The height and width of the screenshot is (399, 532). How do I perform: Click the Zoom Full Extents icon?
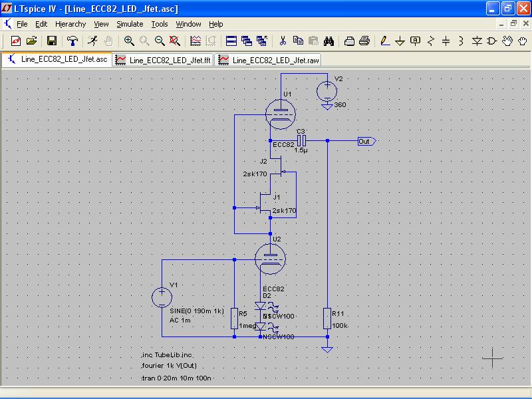[x=175, y=41]
